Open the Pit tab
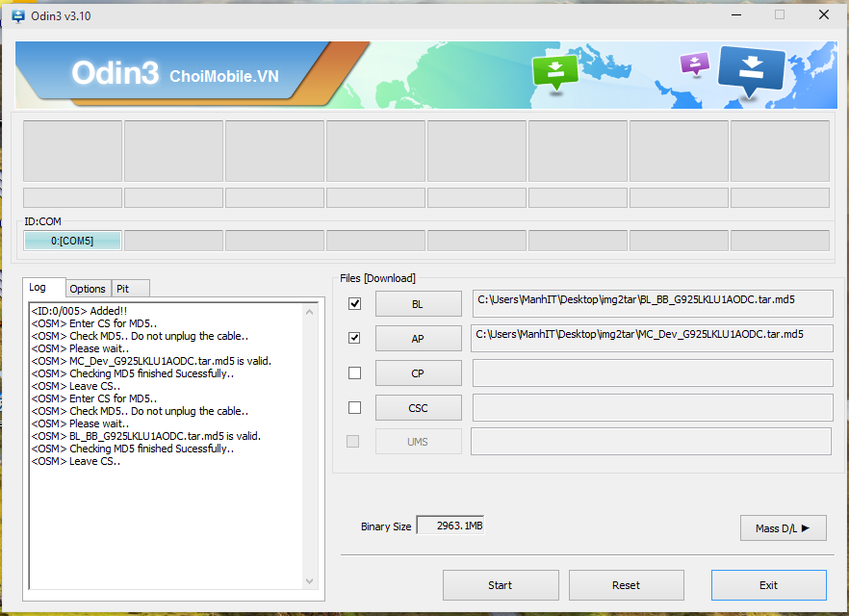Viewport: 849px width, 616px height. [x=122, y=289]
